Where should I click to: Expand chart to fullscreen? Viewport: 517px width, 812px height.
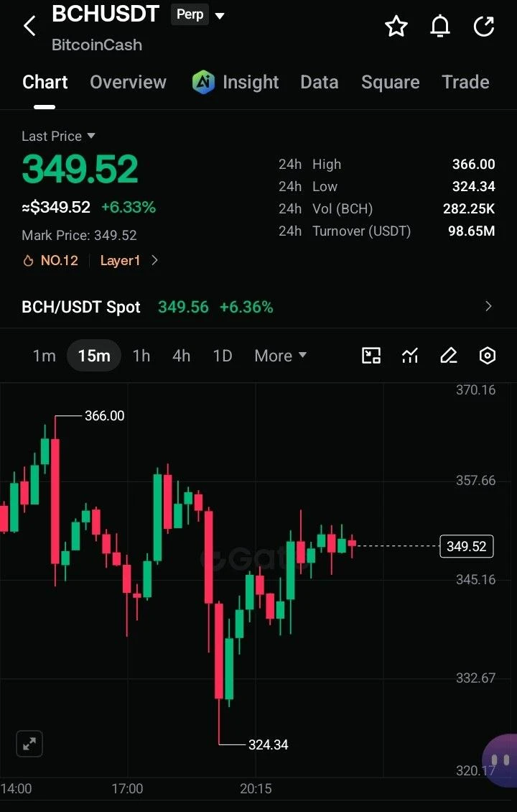coord(29,744)
